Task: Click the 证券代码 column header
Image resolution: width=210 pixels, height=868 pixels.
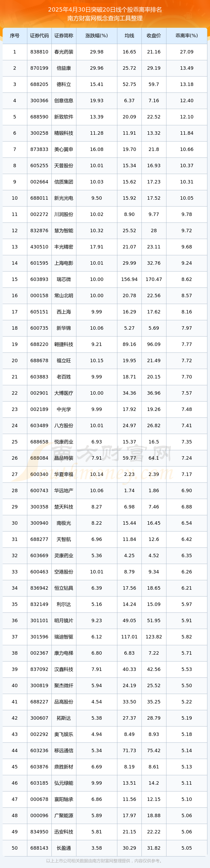Action: pyautogui.click(x=39, y=36)
